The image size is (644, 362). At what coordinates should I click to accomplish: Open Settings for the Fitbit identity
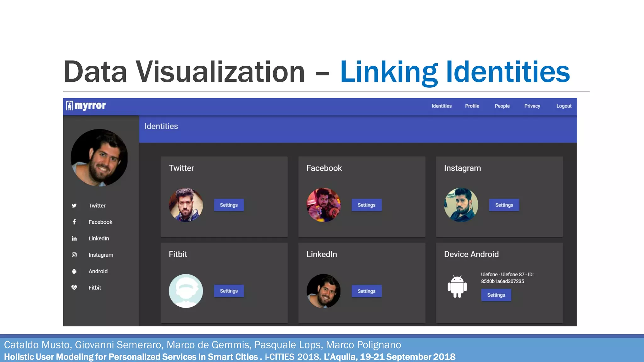pyautogui.click(x=229, y=291)
